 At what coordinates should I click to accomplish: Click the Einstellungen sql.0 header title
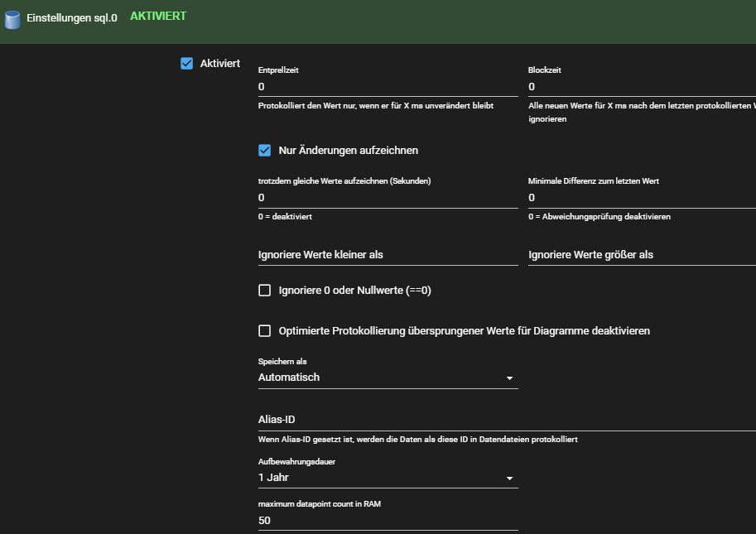72,18
